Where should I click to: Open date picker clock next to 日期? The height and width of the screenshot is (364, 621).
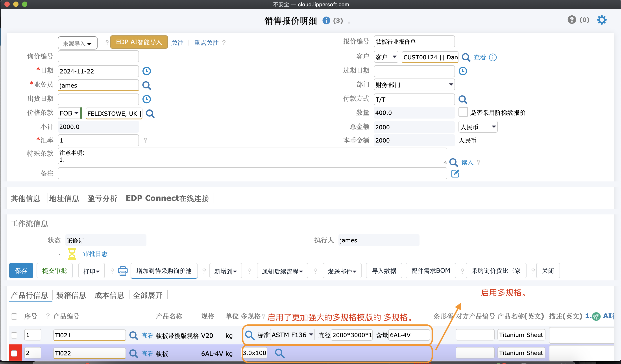point(147,71)
